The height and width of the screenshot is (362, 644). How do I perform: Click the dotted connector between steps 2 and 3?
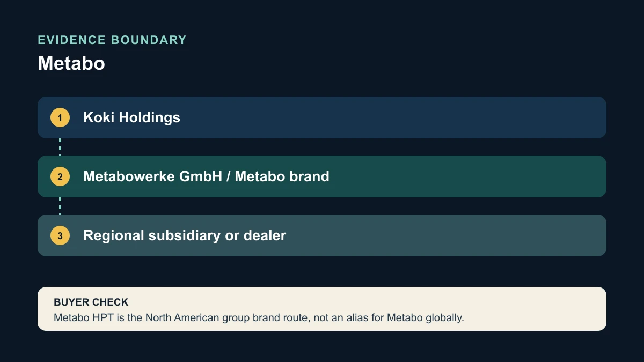[60, 206]
